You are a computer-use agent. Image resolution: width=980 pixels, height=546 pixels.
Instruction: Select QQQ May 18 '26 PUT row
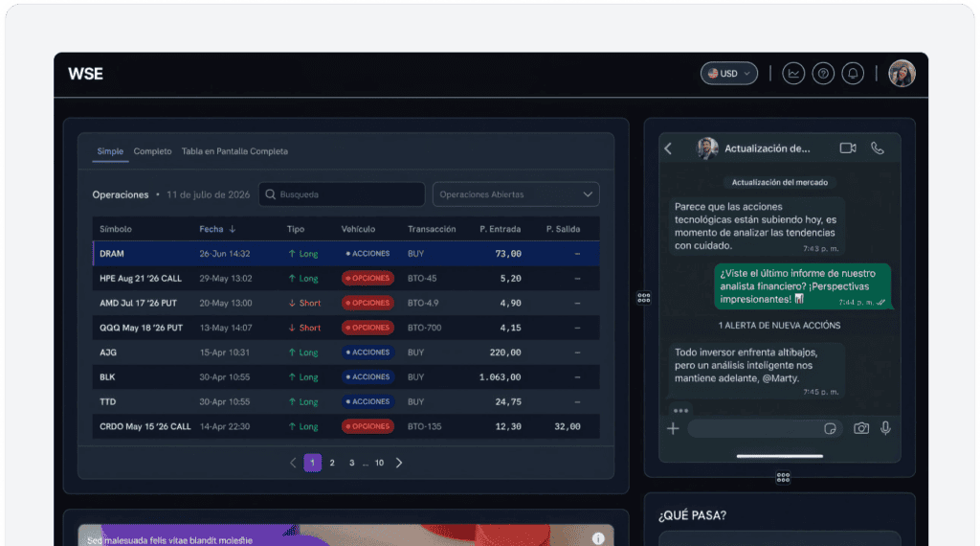pyautogui.click(x=345, y=328)
